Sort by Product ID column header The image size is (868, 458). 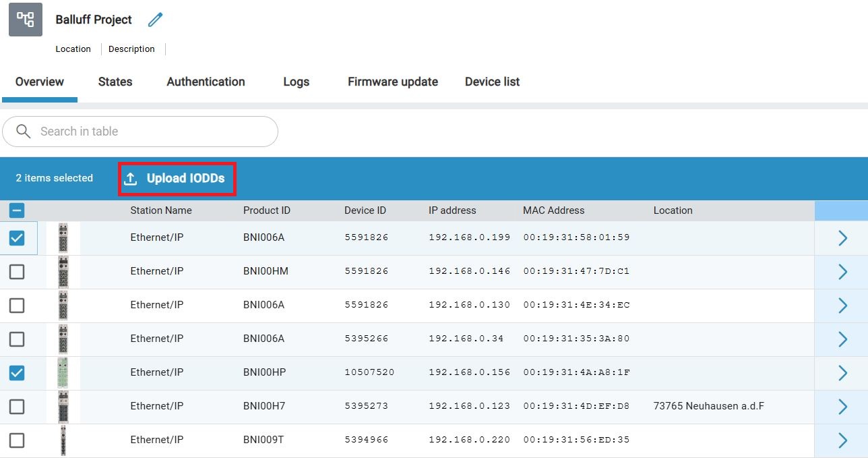(x=267, y=210)
